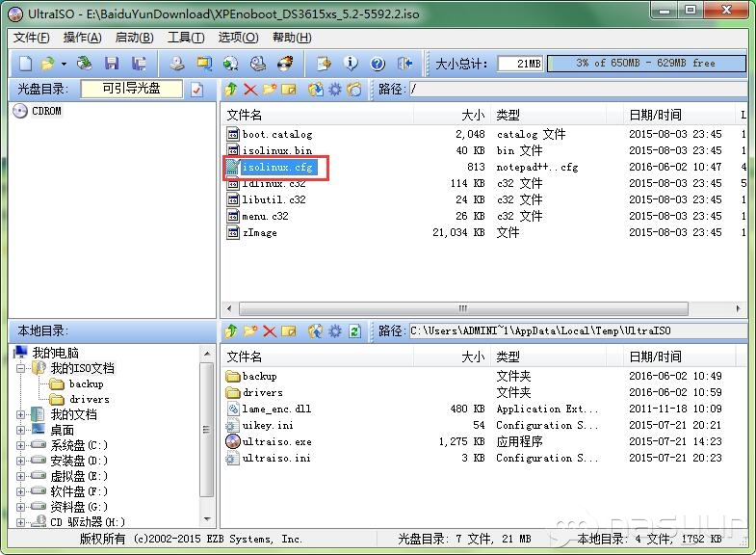Open the 工具(T) menu
This screenshot has height=555, width=756.
click(186, 38)
